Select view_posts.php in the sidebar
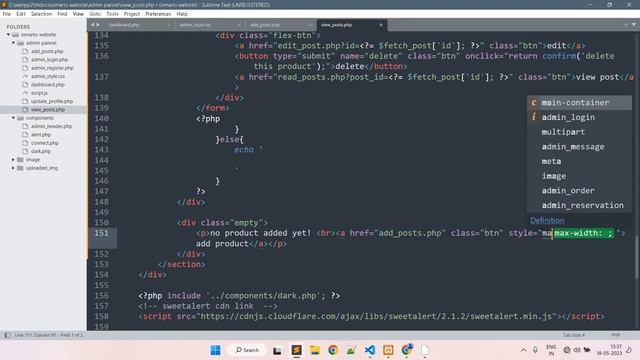 [48, 110]
